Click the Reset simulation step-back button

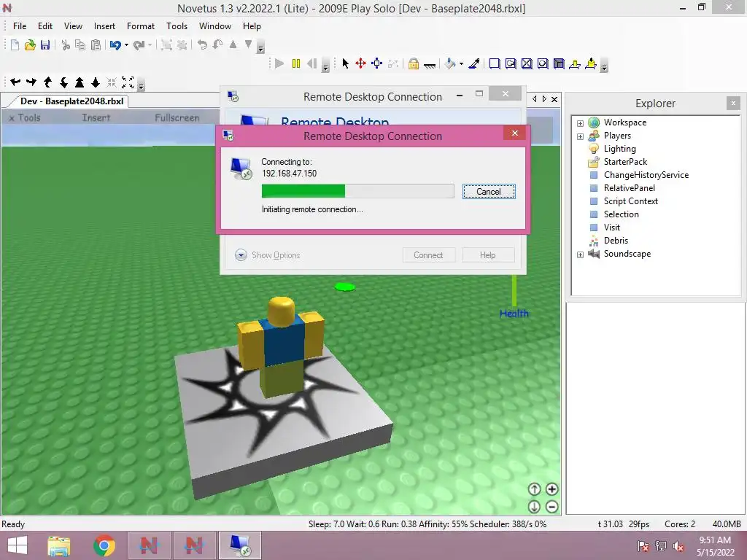click(x=312, y=63)
